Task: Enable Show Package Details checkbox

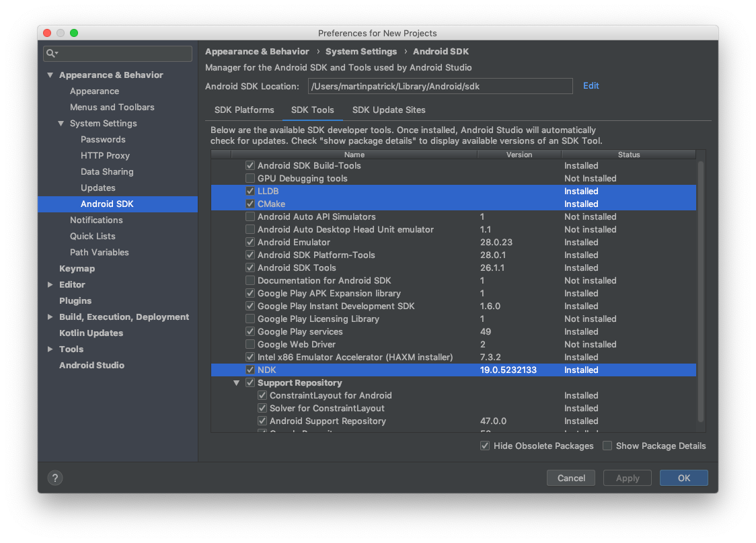Action: (x=607, y=446)
